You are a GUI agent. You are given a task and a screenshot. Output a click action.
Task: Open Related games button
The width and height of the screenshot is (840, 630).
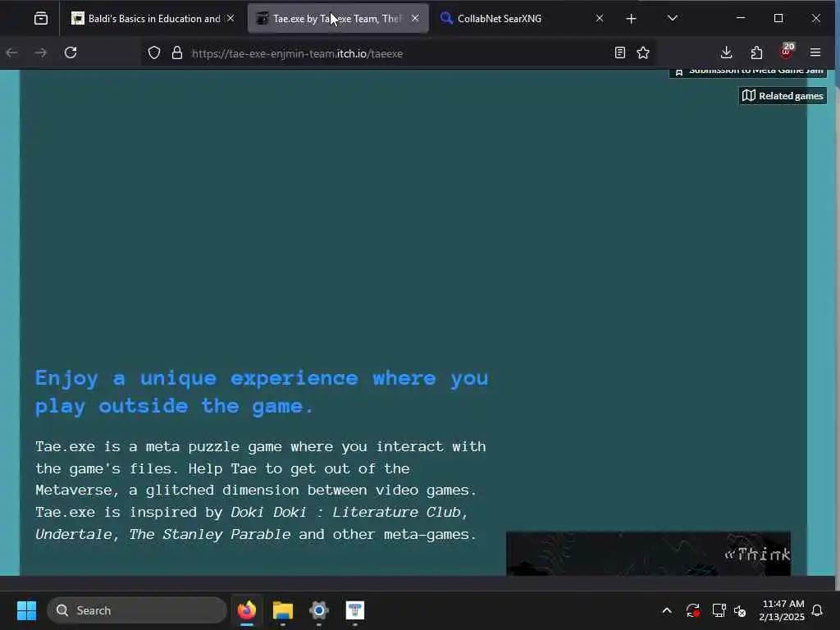coord(783,96)
